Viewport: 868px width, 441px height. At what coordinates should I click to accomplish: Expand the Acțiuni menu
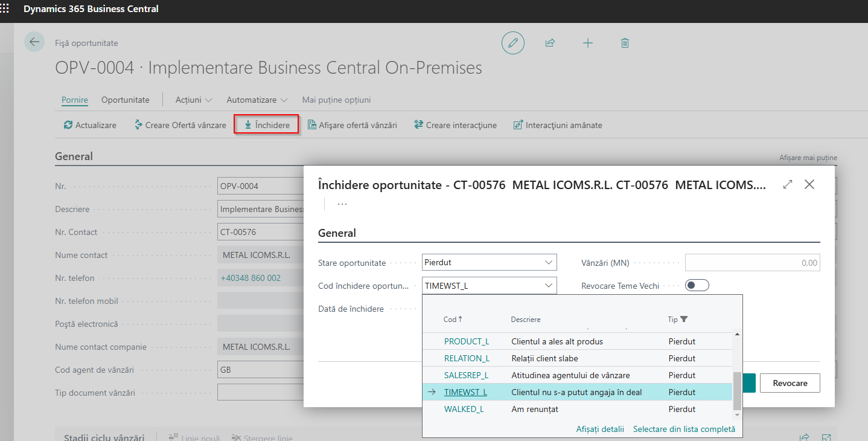[x=194, y=100]
